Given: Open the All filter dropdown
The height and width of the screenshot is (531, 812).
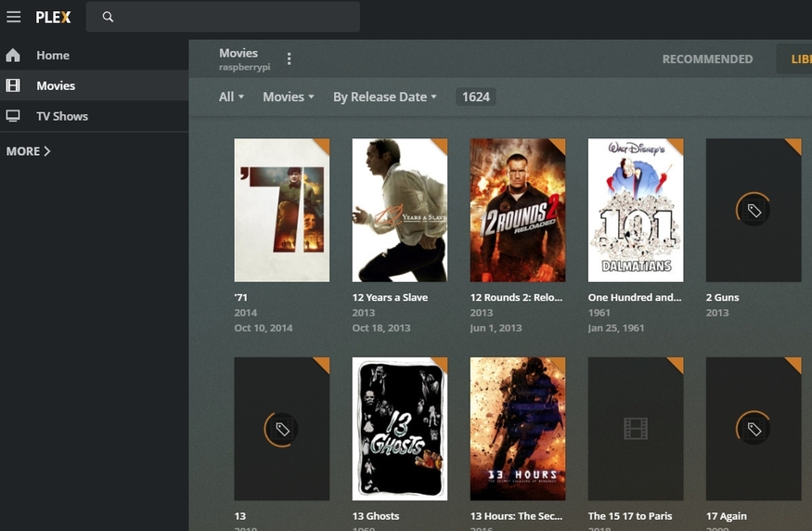Looking at the screenshot, I should tap(231, 97).
